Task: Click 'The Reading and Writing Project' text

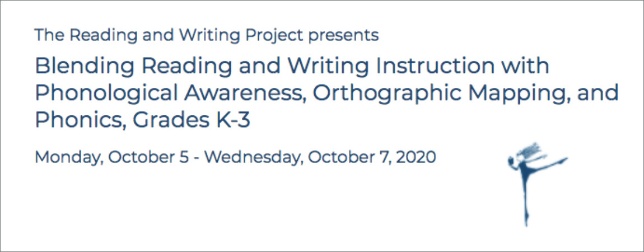Action: click(x=169, y=35)
